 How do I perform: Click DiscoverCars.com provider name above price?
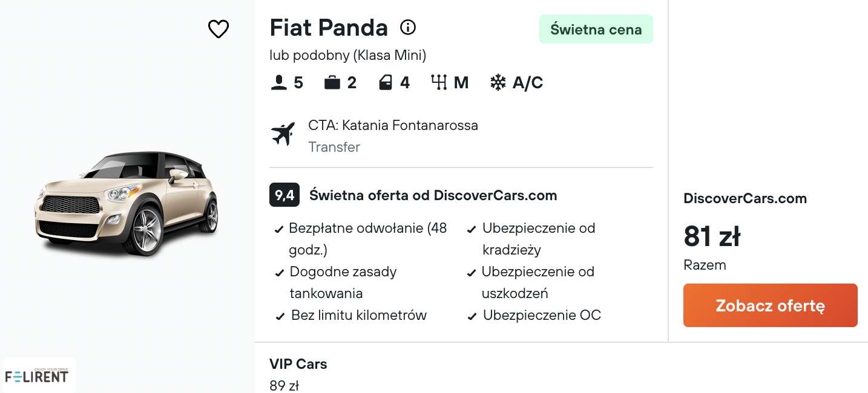pyautogui.click(x=745, y=198)
